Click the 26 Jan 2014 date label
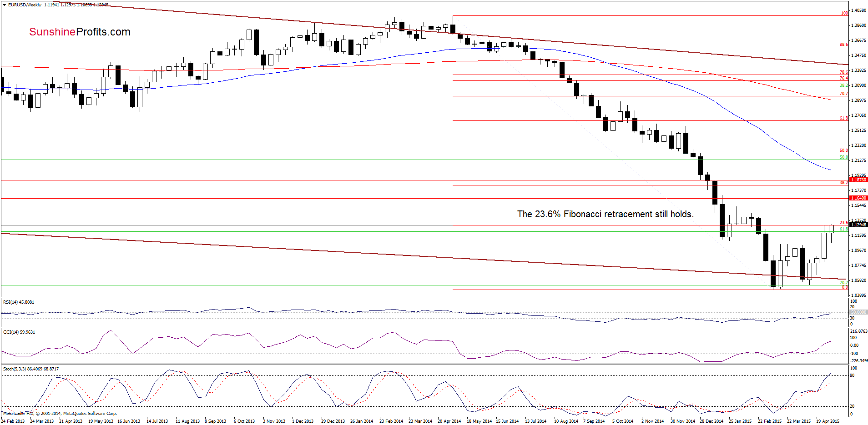This screenshot has width=868, height=425. pyautogui.click(x=362, y=421)
